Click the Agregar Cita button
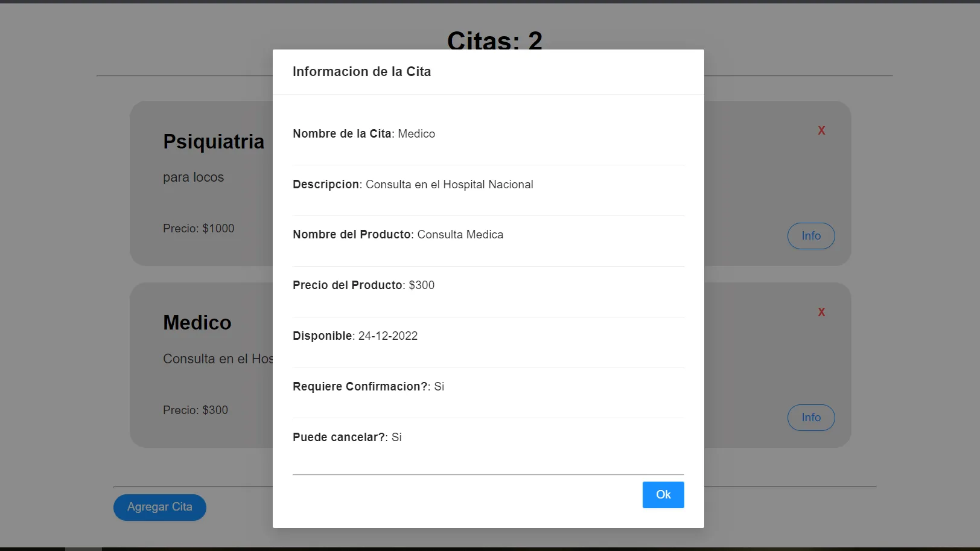Screen dimensions: 980x551 click(x=160, y=508)
